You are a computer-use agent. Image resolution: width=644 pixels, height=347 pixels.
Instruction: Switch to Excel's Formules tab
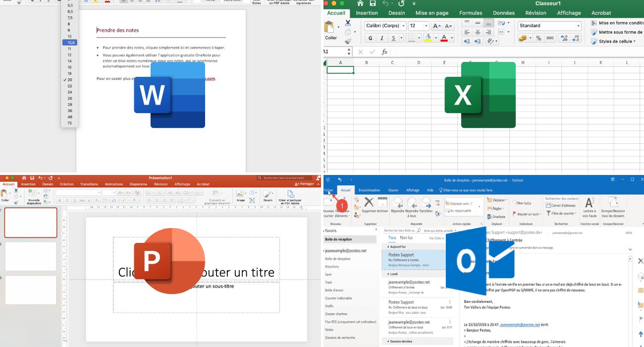471,13
